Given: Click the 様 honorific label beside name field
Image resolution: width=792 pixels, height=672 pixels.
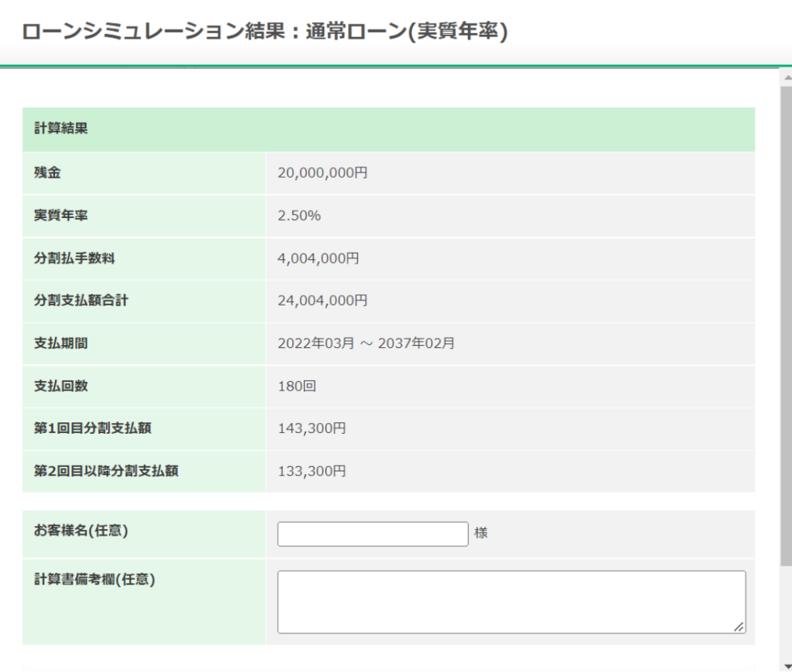Looking at the screenshot, I should [480, 533].
